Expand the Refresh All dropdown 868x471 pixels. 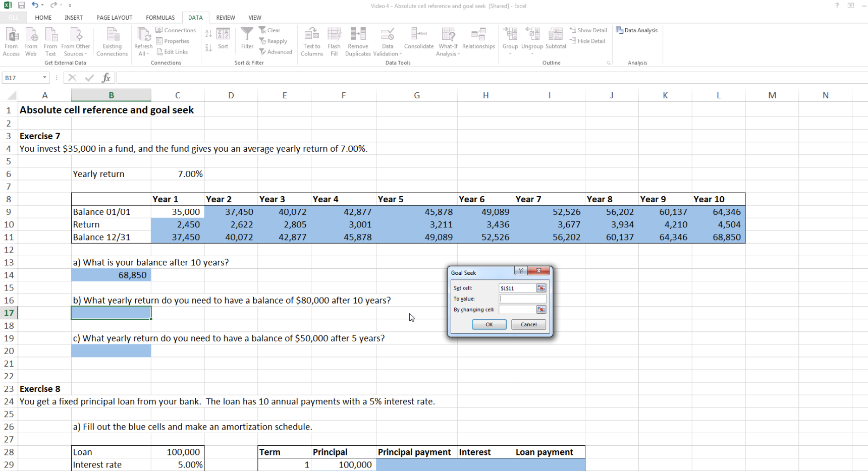point(143,50)
